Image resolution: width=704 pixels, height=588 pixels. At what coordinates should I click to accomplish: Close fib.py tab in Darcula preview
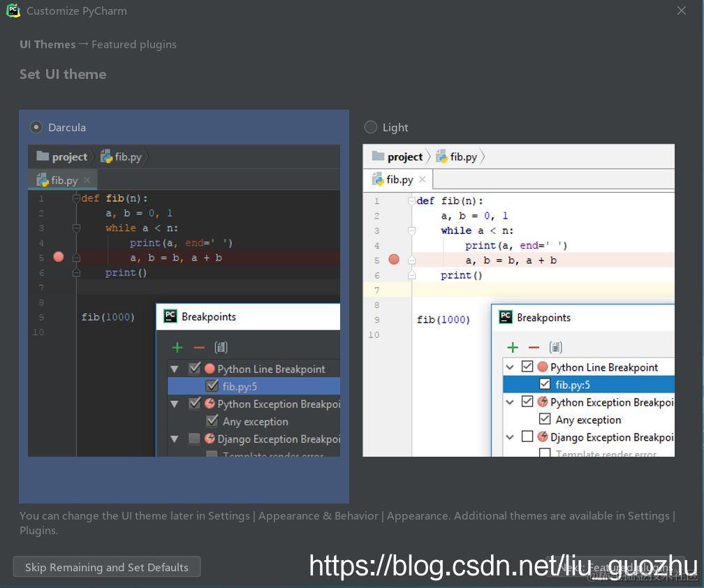pyautogui.click(x=87, y=180)
